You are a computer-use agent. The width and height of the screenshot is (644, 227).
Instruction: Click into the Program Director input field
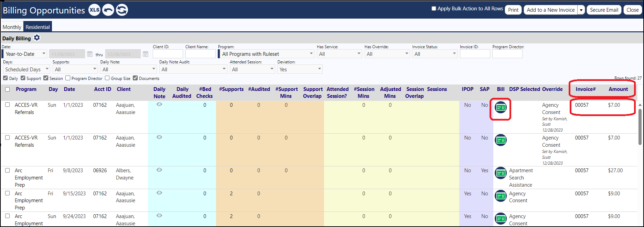click(507, 54)
